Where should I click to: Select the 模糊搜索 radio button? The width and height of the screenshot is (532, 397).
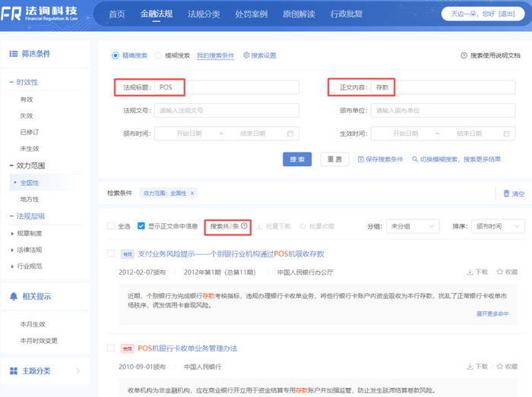[158, 55]
